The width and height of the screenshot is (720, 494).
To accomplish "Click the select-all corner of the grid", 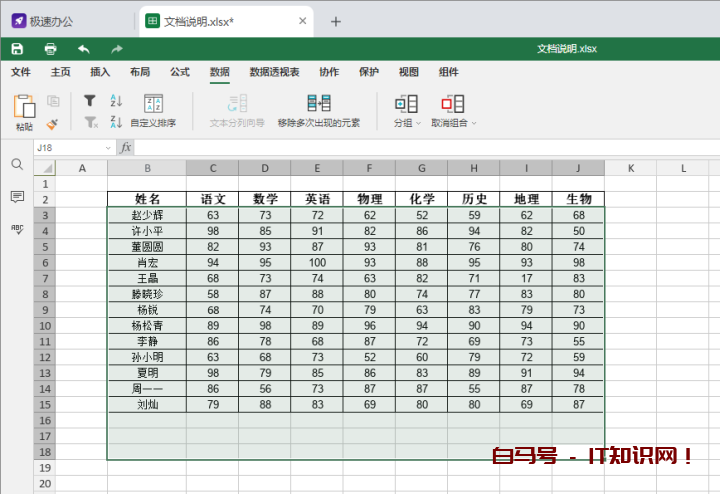I will pos(45,168).
